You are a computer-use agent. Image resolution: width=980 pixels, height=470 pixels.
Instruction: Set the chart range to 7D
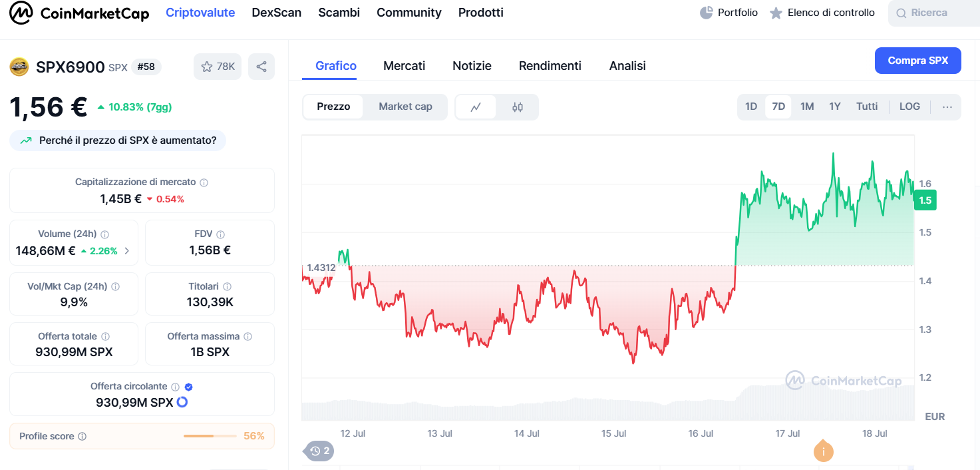[778, 107]
